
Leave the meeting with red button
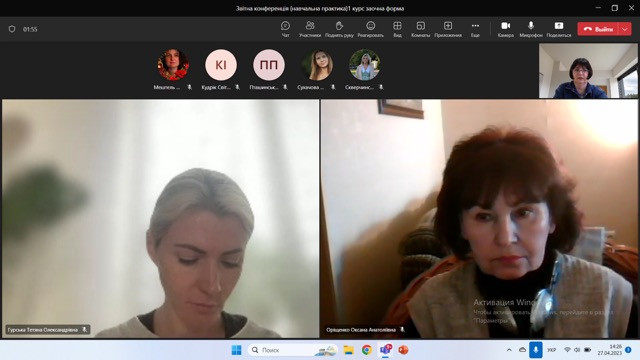pyautogui.click(x=598, y=29)
